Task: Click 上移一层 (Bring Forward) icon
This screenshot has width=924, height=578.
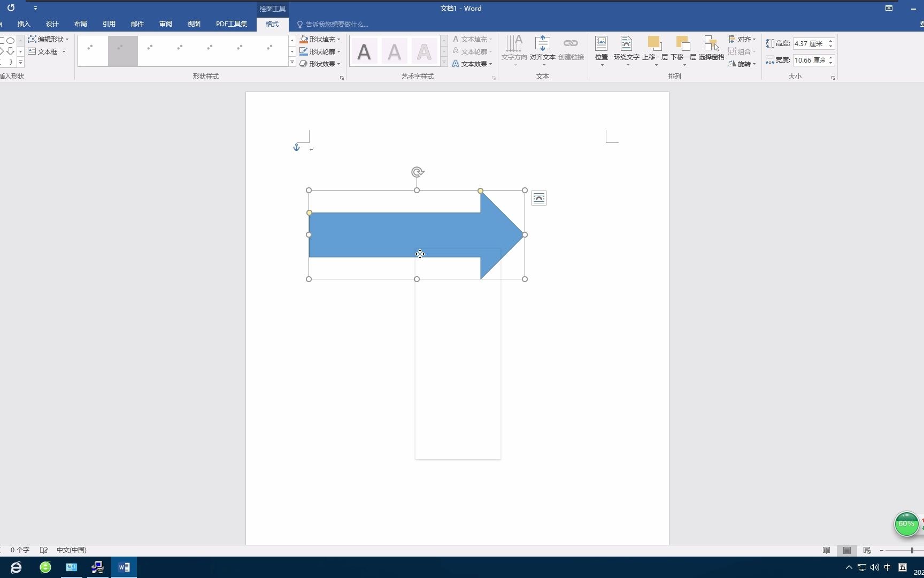Action: coord(654,43)
